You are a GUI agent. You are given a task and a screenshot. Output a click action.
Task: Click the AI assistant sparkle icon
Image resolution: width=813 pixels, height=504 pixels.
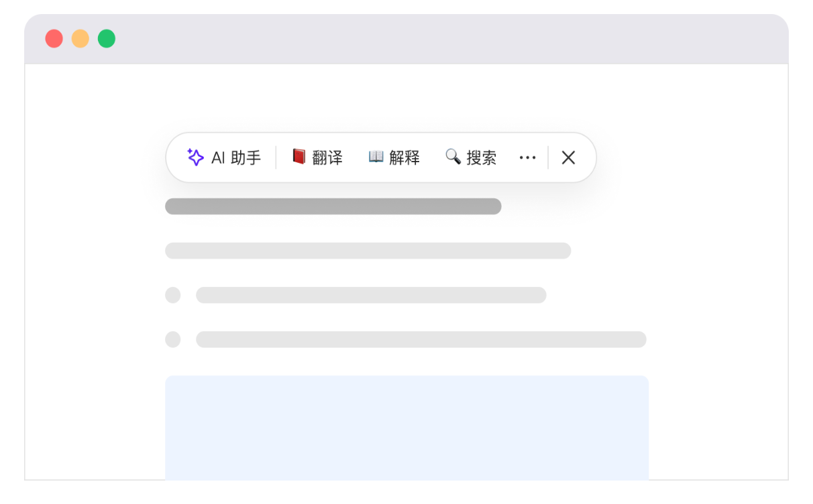[x=195, y=157]
